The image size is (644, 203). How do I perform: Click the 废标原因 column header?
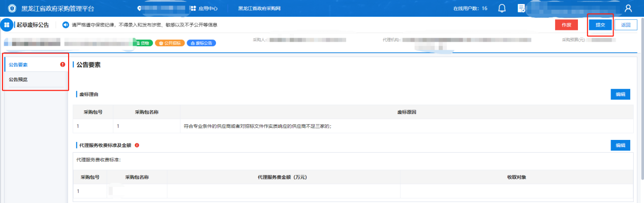[x=407, y=112]
